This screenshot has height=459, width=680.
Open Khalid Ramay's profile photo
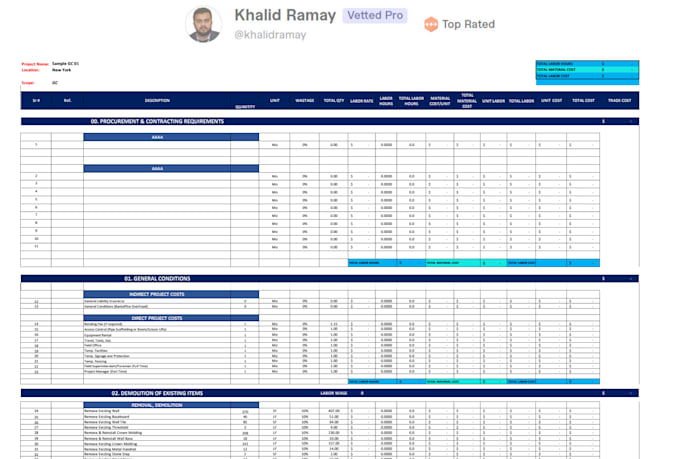pyautogui.click(x=204, y=25)
